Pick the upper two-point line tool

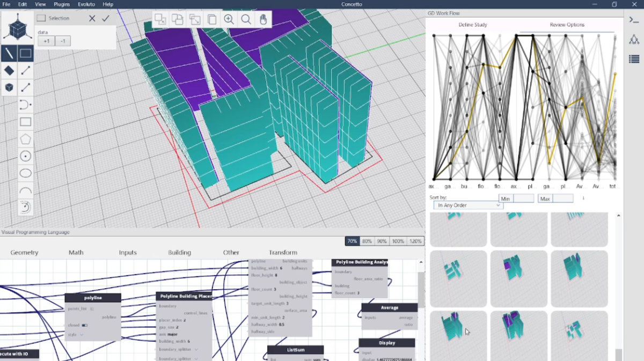(26, 70)
